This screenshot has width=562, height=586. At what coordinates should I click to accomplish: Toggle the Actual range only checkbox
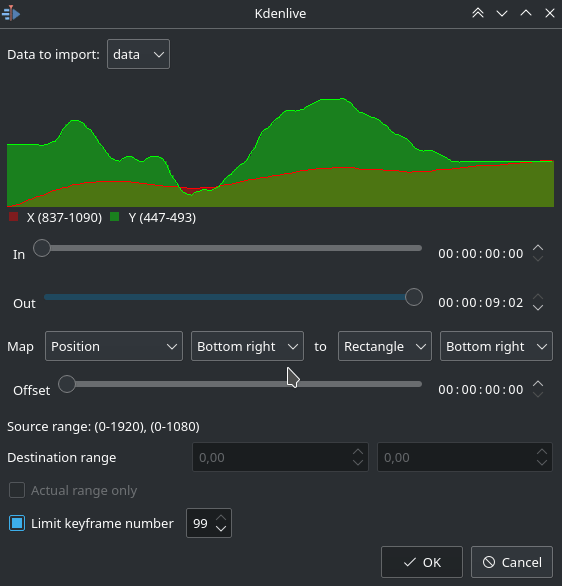click(x=17, y=490)
